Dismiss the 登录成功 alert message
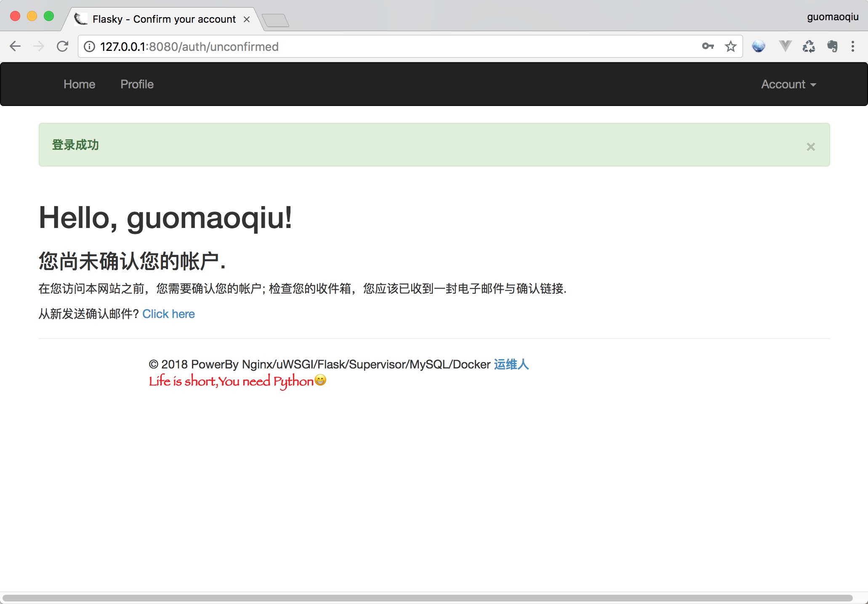The width and height of the screenshot is (868, 604). click(x=810, y=147)
